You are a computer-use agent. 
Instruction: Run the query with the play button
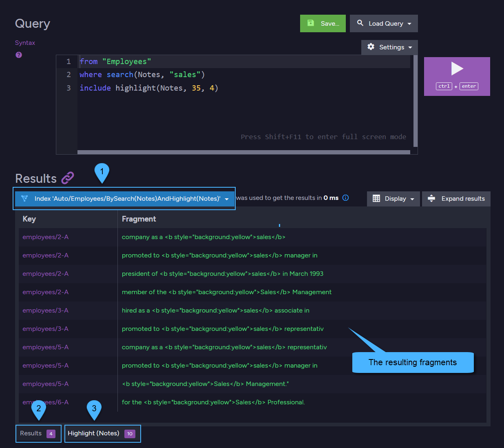pyautogui.click(x=457, y=76)
